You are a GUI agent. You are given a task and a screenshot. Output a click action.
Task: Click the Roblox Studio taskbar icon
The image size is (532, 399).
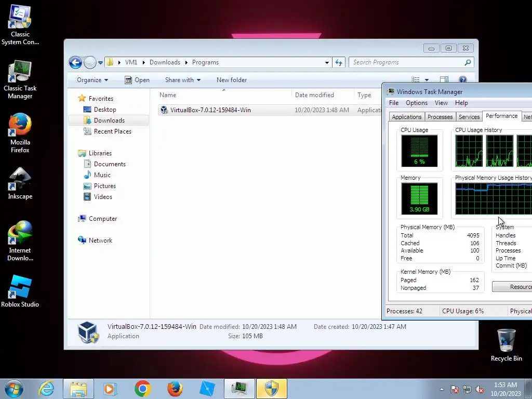pyautogui.click(x=207, y=389)
